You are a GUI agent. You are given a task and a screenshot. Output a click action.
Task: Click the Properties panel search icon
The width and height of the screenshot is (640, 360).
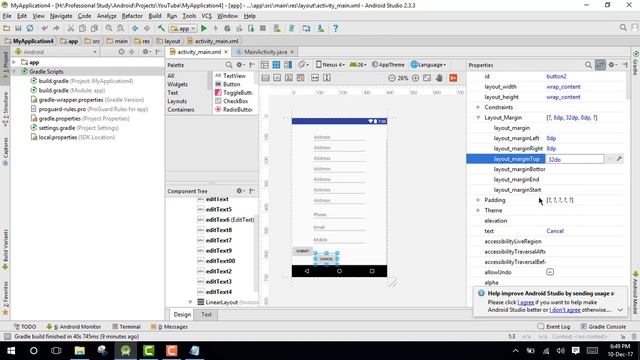coord(588,65)
